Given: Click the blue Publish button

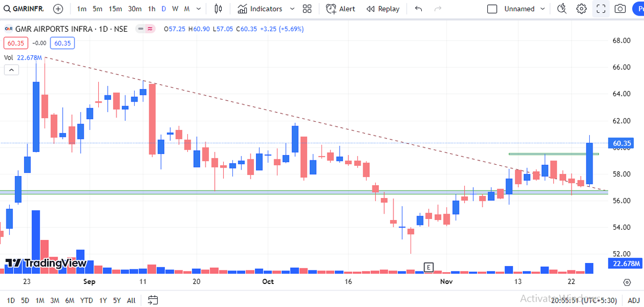Looking at the screenshot, I should (x=638, y=9).
